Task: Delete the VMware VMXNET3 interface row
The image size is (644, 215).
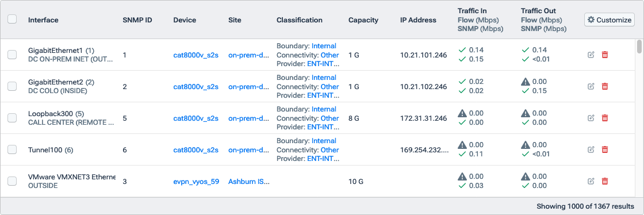Action: tap(604, 181)
